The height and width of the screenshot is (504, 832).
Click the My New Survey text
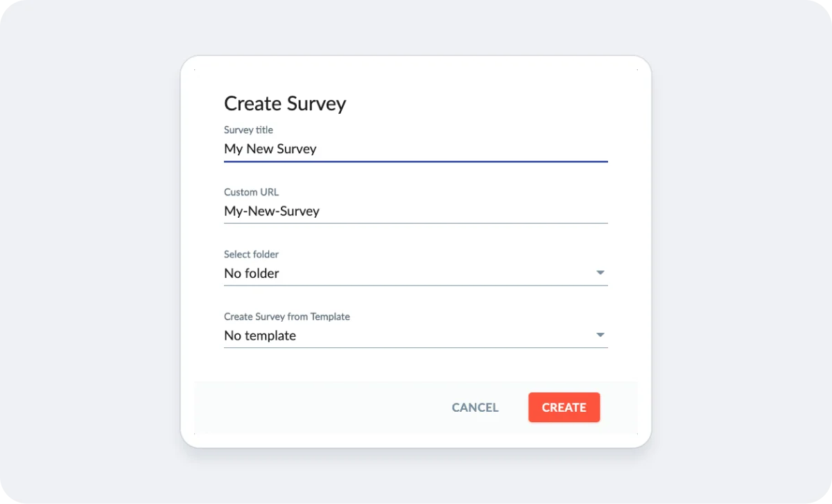(270, 148)
